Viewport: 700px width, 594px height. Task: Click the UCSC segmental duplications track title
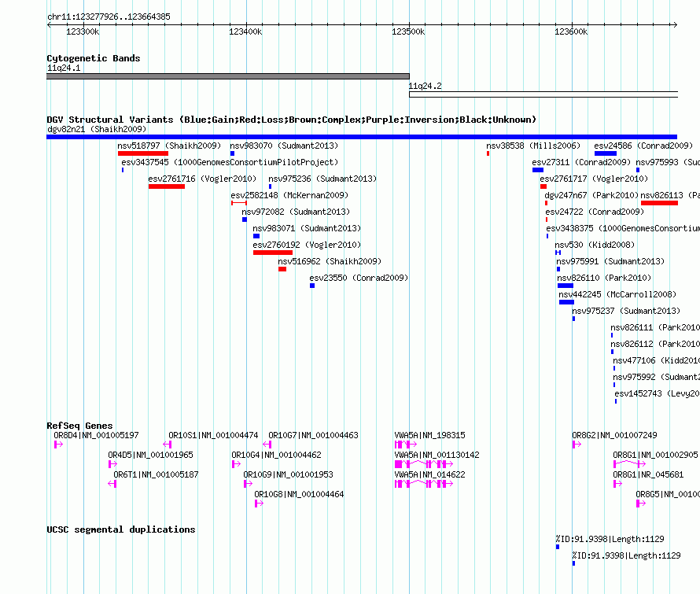pyautogui.click(x=121, y=529)
